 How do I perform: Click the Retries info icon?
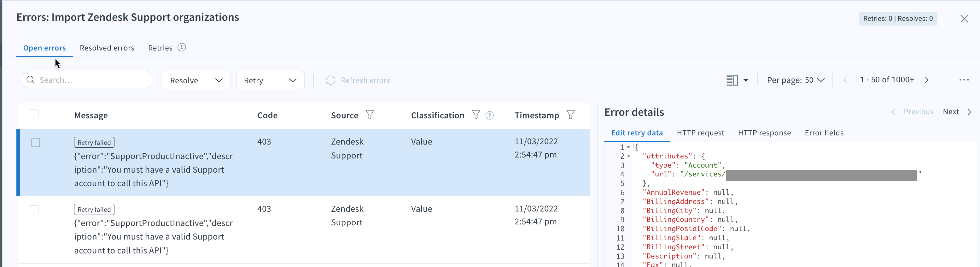pos(182,48)
